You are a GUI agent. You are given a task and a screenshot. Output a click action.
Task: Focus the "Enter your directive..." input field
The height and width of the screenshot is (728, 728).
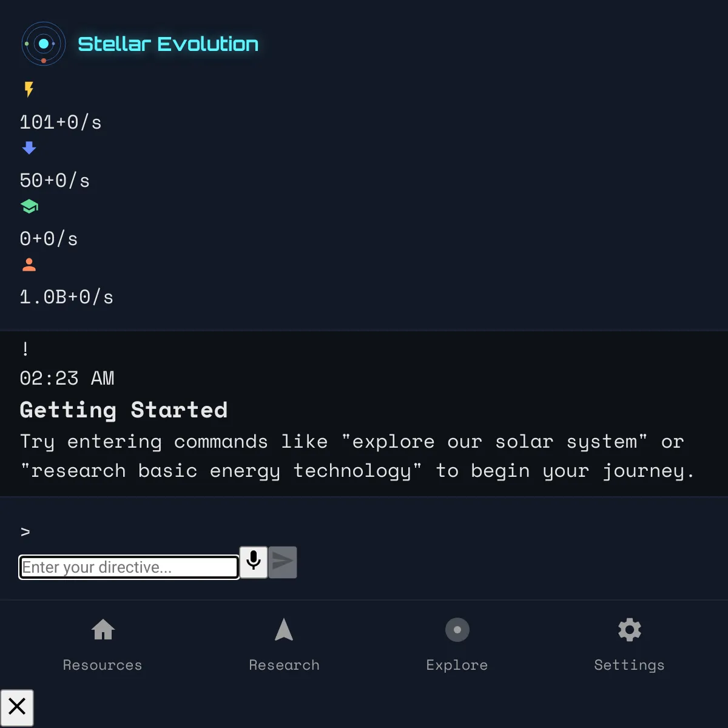pyautogui.click(x=129, y=567)
